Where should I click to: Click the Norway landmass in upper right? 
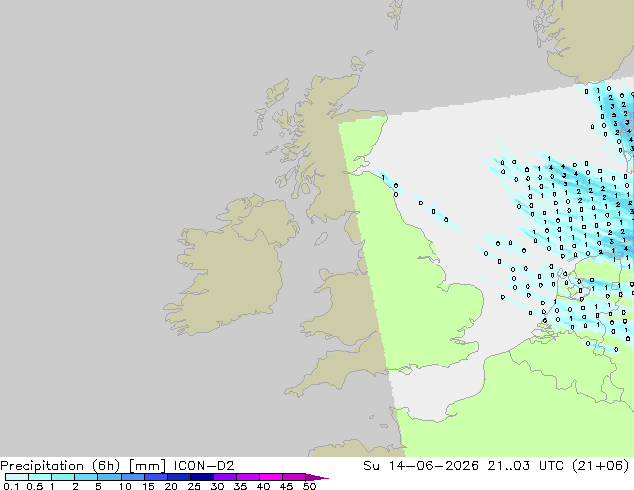coord(586,38)
